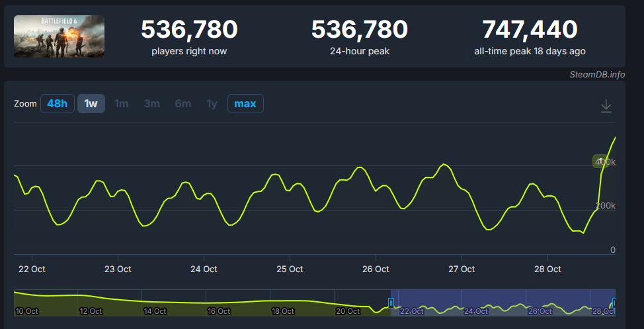The height and width of the screenshot is (329, 644).
Task: Select the 1y zoom range
Action: click(x=212, y=104)
